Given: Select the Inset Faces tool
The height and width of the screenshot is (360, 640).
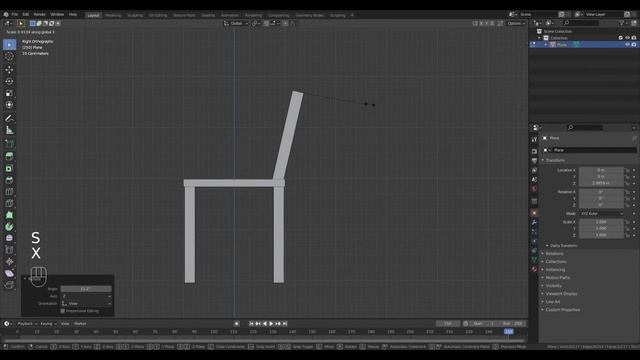Looking at the screenshot, I should (9, 168).
